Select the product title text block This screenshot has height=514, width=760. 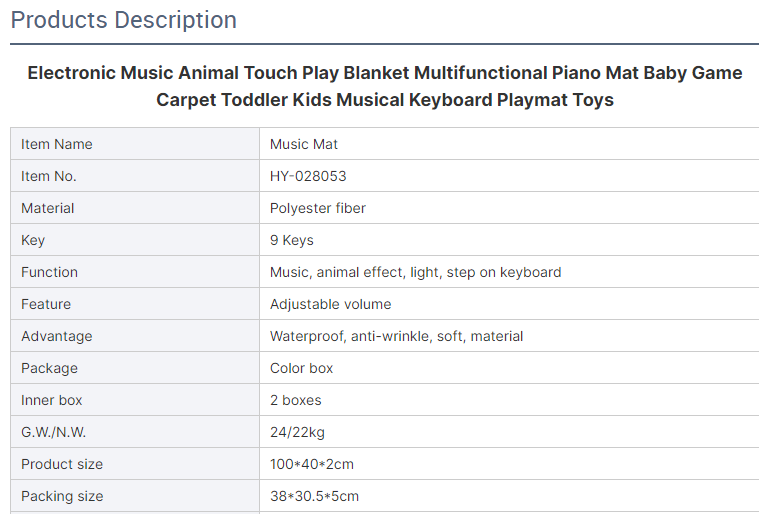click(x=385, y=86)
